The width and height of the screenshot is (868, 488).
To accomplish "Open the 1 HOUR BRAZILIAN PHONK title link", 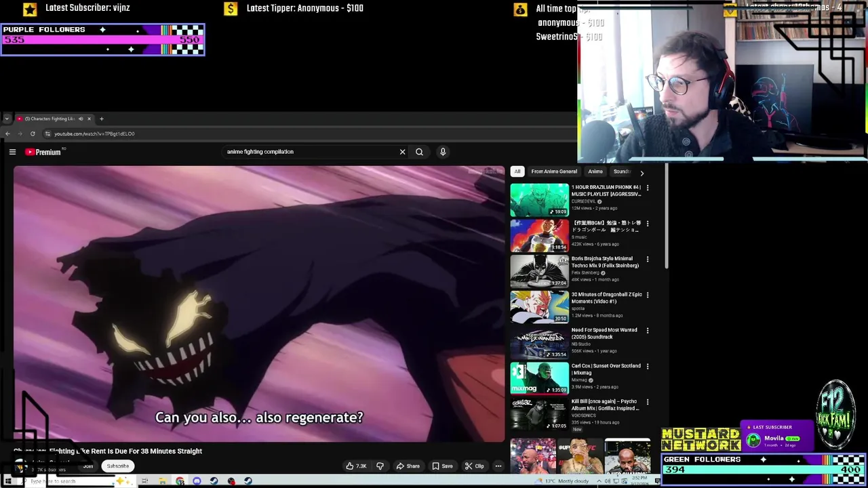I will coord(606,190).
